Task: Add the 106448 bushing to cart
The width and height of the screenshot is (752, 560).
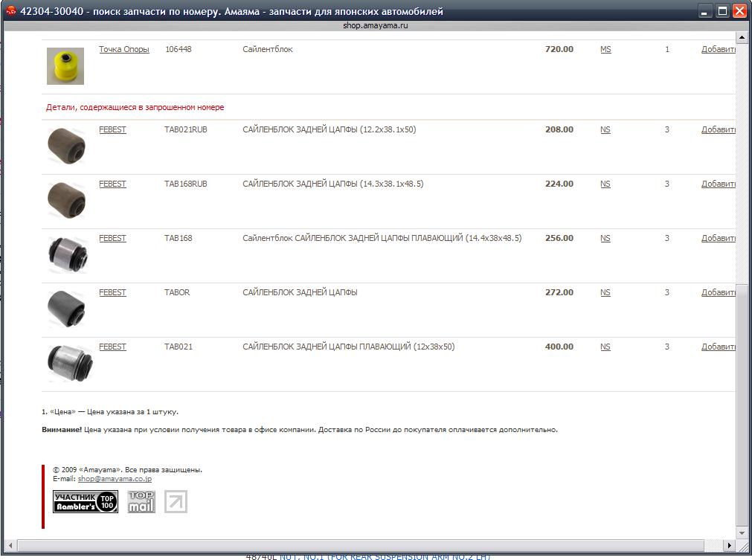Action: [718, 50]
